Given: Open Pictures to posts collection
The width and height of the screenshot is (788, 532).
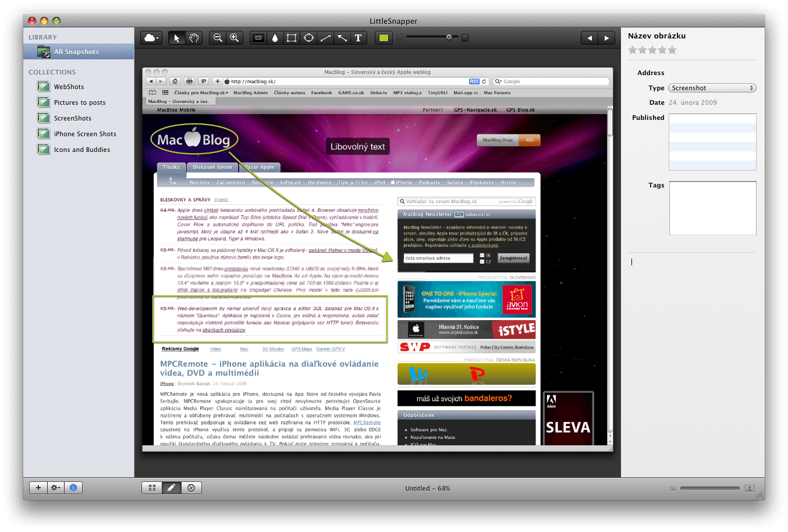Looking at the screenshot, I should 79,102.
